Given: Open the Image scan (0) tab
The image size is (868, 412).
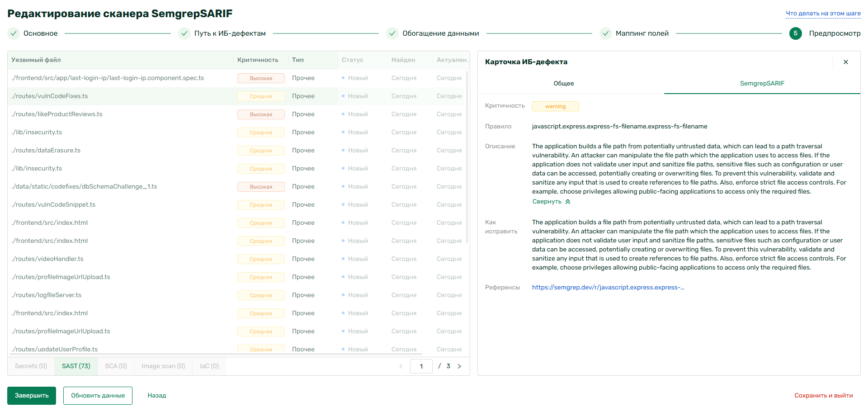Looking at the screenshot, I should click(163, 366).
